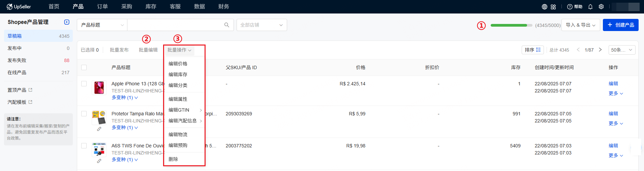
Task: Open the 50条 page size dropdown
Action: coord(622,50)
